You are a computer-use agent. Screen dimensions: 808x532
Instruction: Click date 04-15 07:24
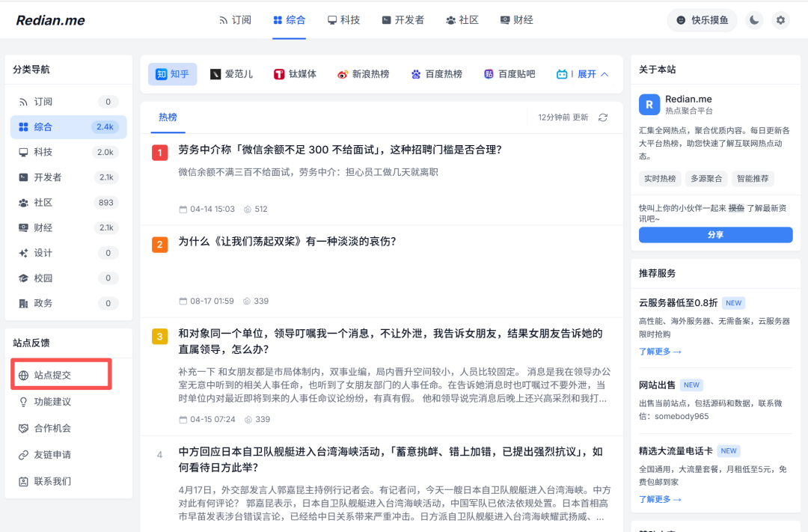(207, 420)
